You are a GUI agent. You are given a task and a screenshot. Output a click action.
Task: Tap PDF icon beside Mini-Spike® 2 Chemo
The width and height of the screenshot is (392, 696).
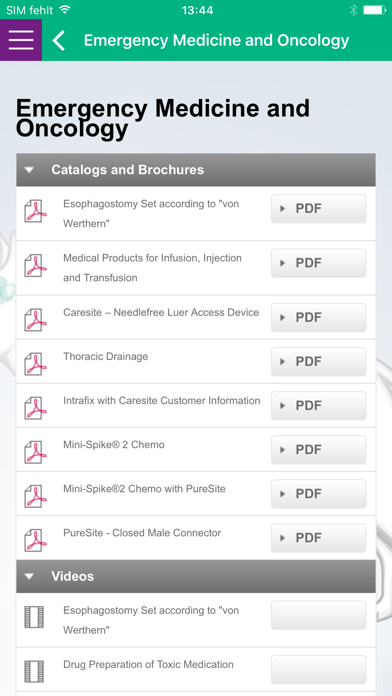[35, 452]
